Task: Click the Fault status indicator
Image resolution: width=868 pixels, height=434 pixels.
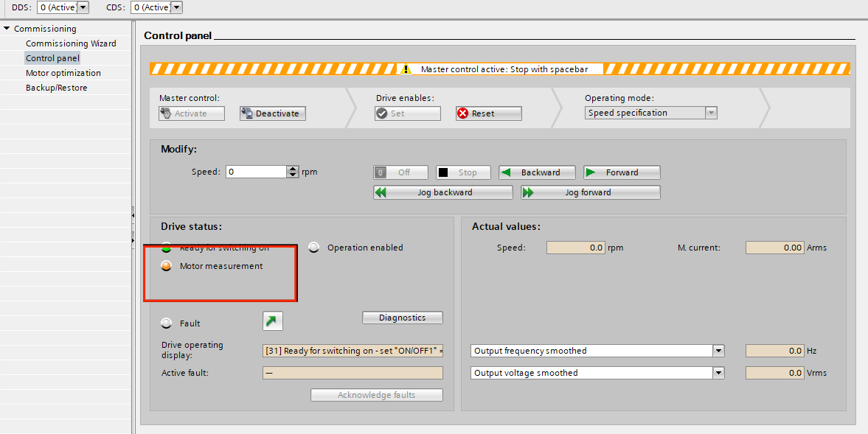Action: (x=167, y=323)
